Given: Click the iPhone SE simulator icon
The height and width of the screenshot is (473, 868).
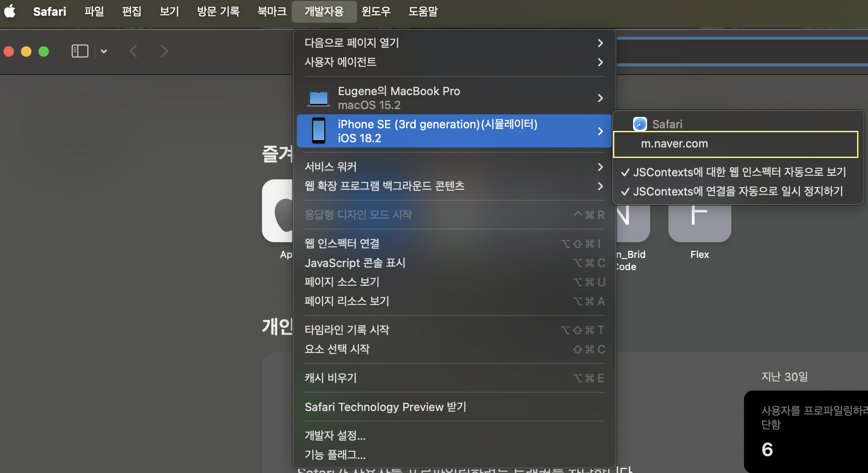Looking at the screenshot, I should coord(319,131).
